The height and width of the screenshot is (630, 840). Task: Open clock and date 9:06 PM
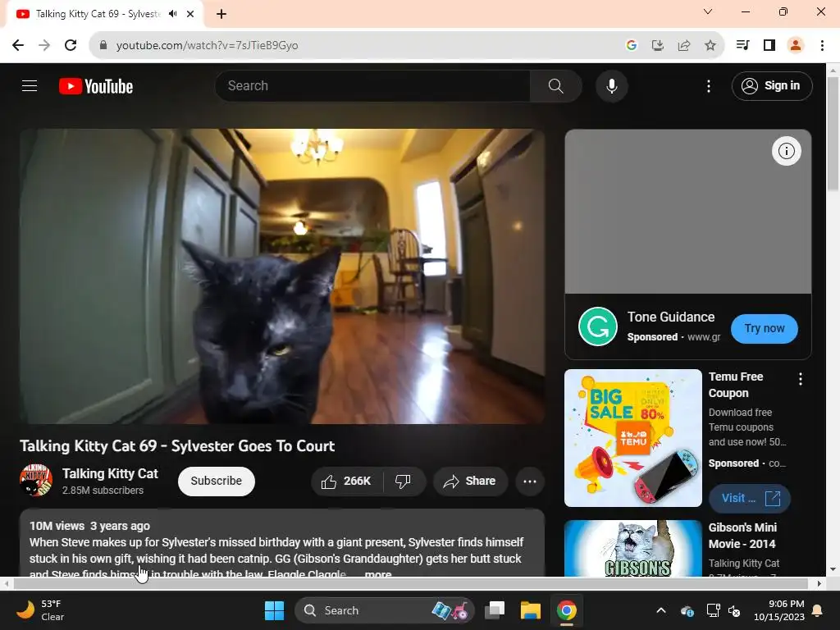(778, 610)
